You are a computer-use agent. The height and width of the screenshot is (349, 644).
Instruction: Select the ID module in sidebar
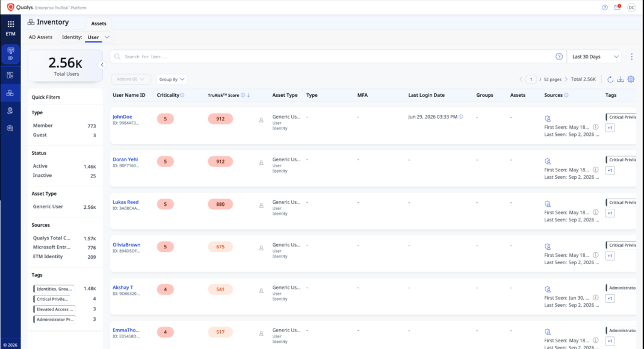click(10, 54)
